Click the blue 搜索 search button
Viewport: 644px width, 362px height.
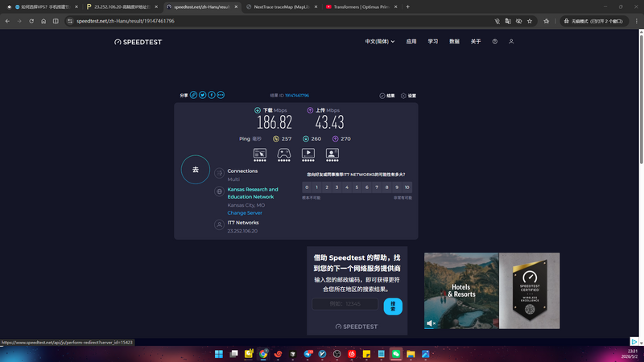coord(393,306)
